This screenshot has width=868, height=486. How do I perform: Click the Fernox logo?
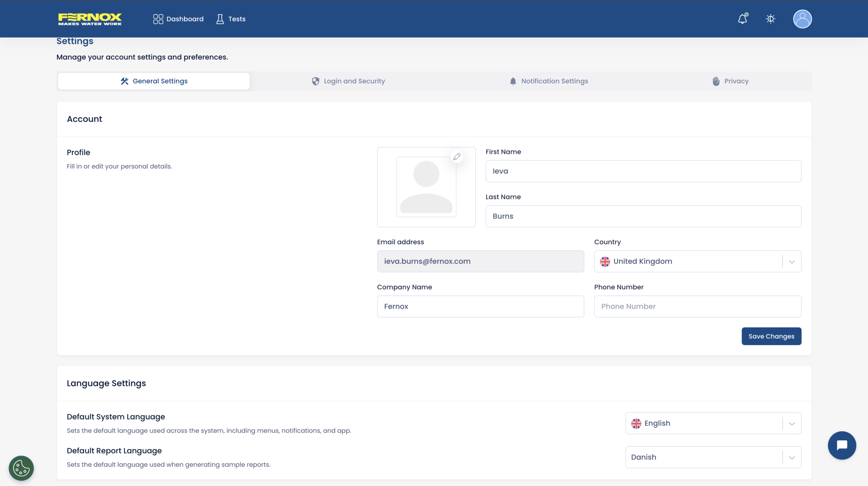coord(90,19)
